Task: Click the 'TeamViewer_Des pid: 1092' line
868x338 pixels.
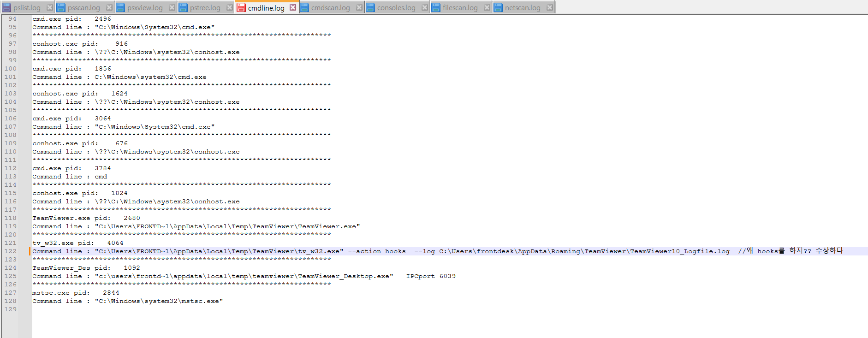Action: click(x=86, y=268)
